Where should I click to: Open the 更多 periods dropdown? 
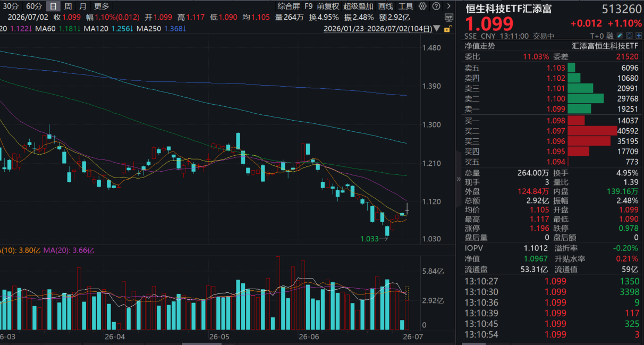click(101, 6)
